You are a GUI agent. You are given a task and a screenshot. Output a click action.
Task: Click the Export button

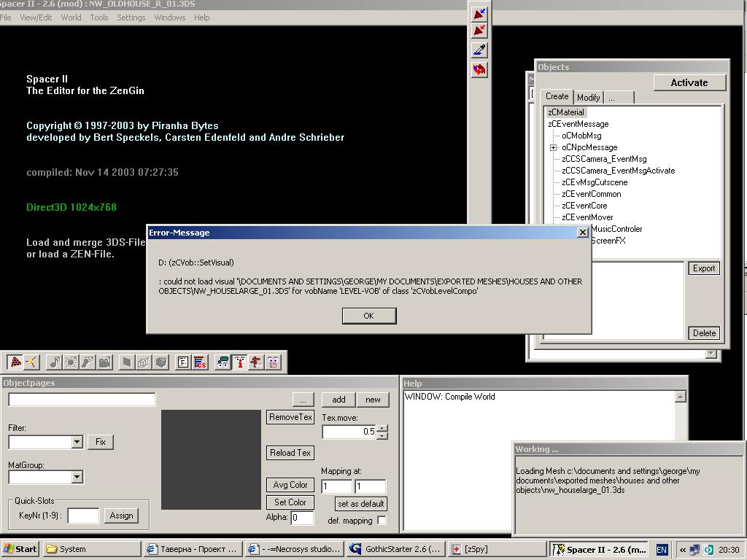704,268
